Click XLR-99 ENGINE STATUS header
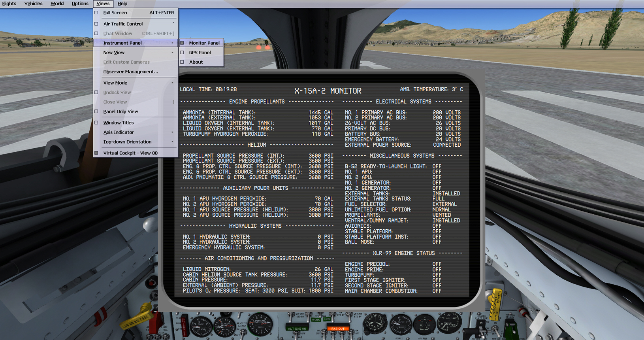 pyautogui.click(x=403, y=253)
